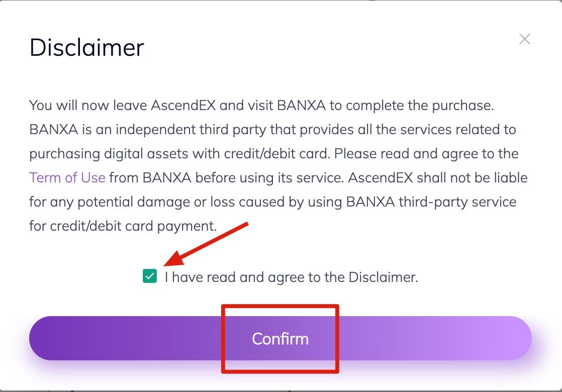
Task: Click the "I have read and agree" label
Action: pos(291,277)
